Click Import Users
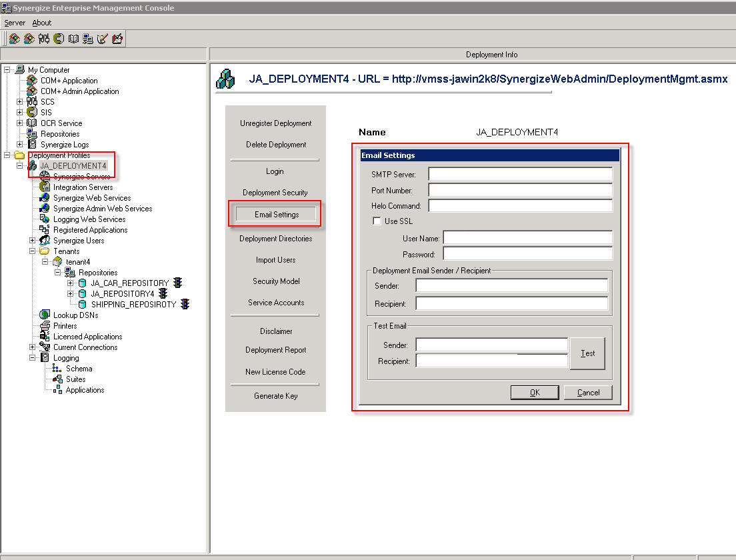736x560 pixels. pos(275,260)
